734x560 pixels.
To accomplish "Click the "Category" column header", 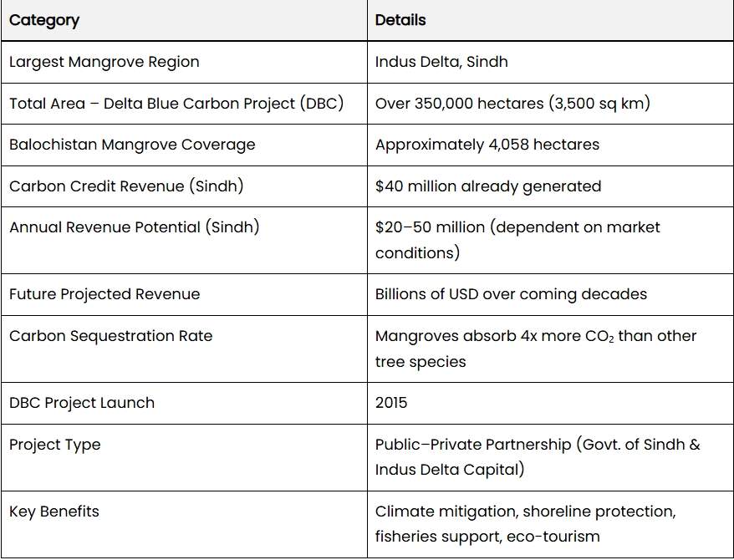I will 44,20.
